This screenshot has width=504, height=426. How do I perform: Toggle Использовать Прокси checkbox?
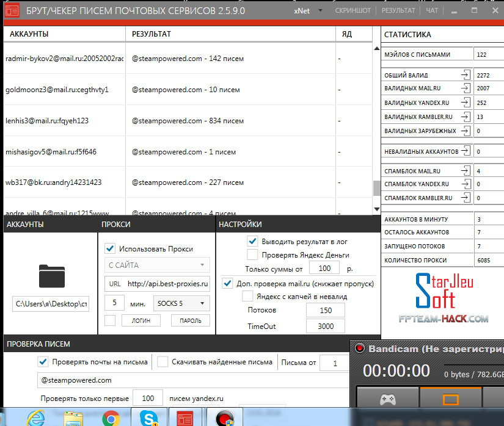(x=110, y=248)
